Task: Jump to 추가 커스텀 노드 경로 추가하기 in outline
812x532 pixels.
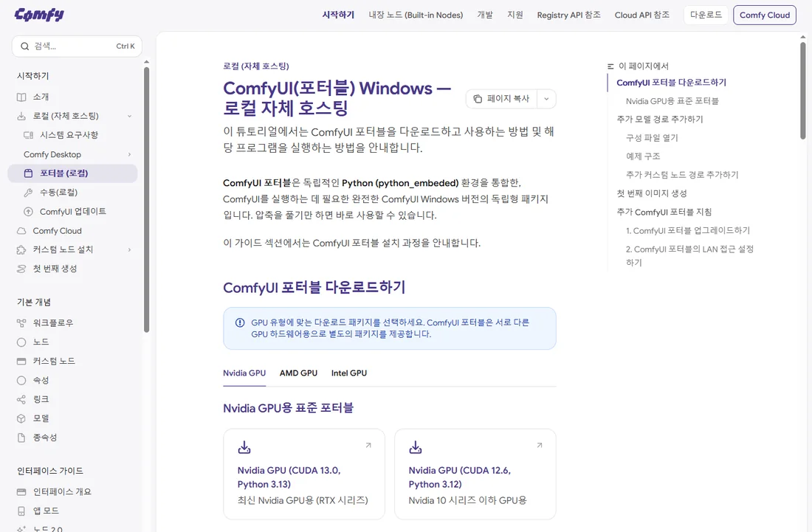Action: pyautogui.click(x=682, y=175)
